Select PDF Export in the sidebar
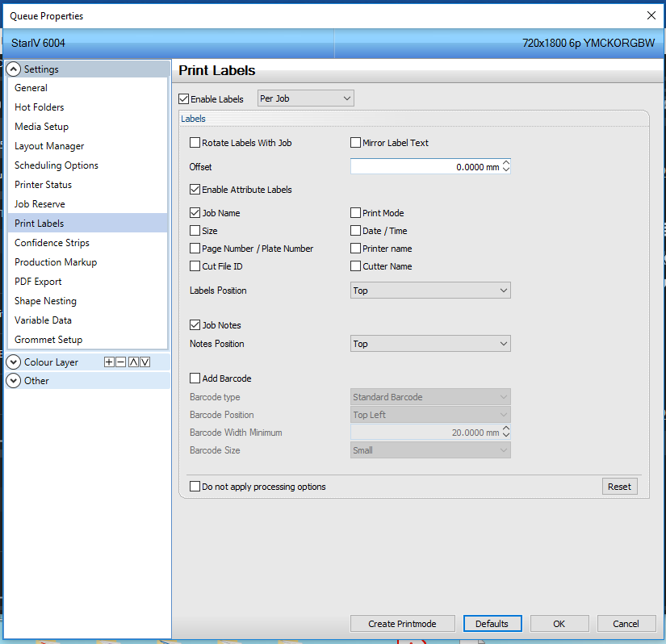 point(88,282)
